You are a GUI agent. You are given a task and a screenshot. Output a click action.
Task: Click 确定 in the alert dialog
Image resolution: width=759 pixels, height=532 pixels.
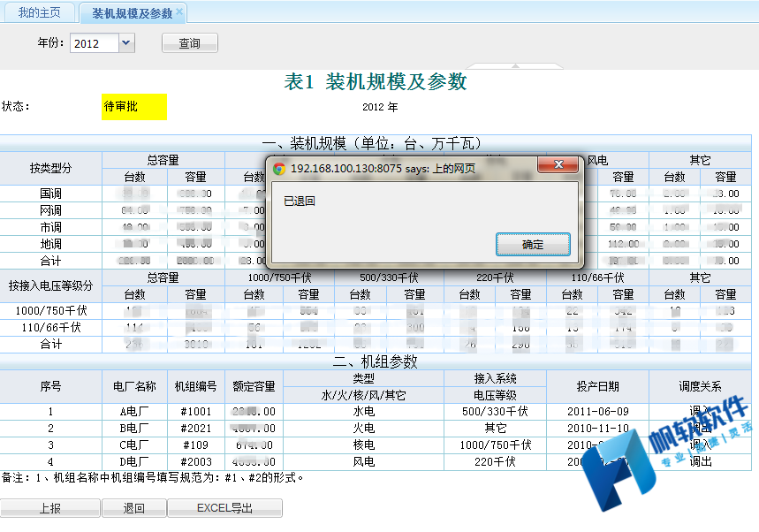(533, 245)
